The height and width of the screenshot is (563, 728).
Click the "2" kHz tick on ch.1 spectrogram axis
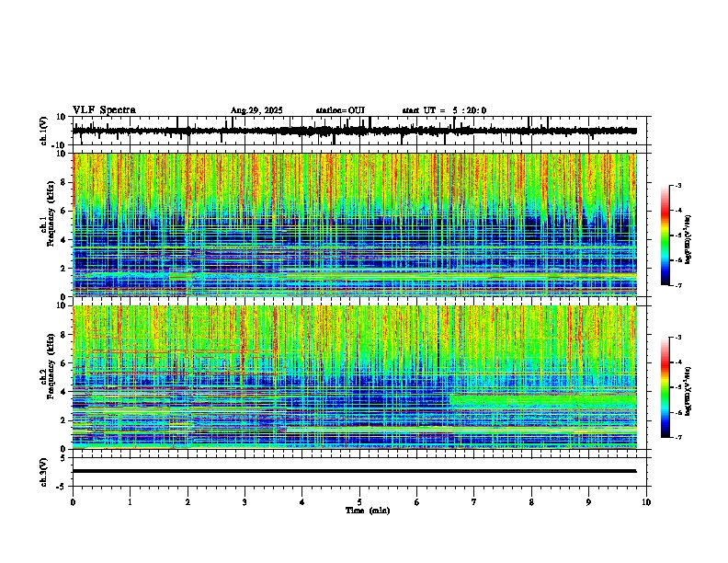click(64, 268)
